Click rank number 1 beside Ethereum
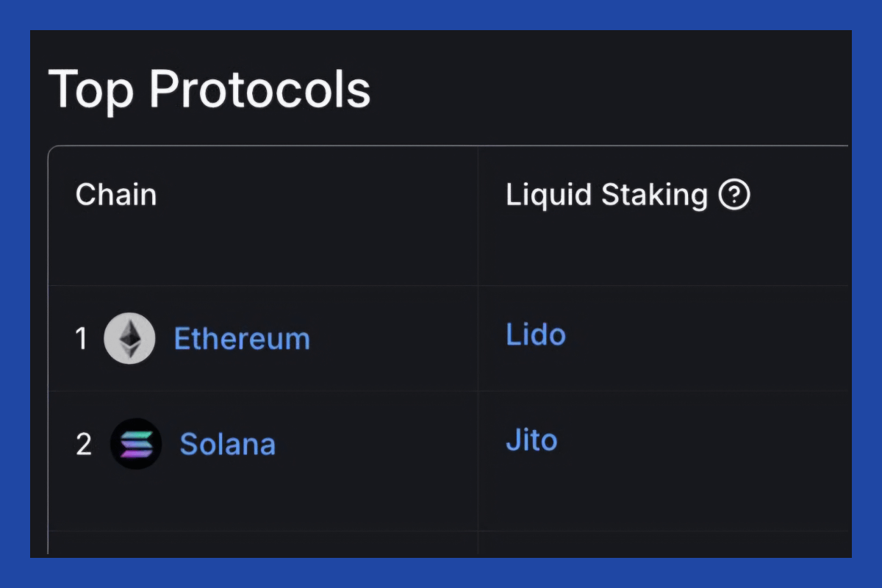Image resolution: width=882 pixels, height=588 pixels. click(82, 339)
